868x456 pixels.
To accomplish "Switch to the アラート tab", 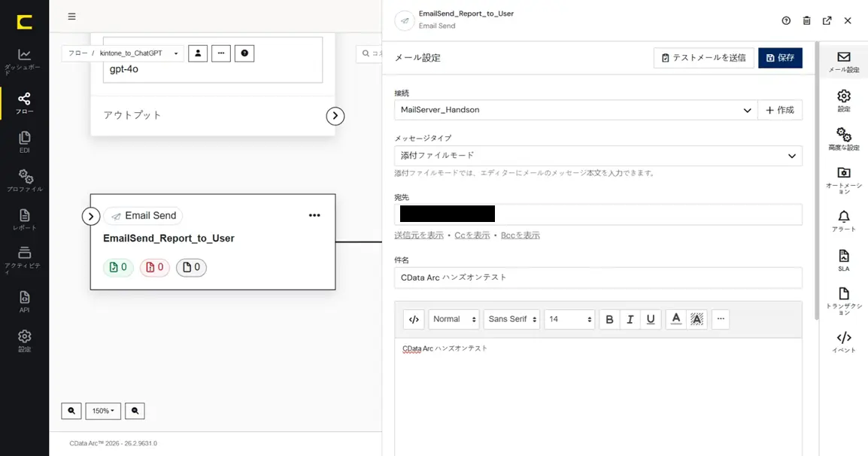I will [x=844, y=221].
